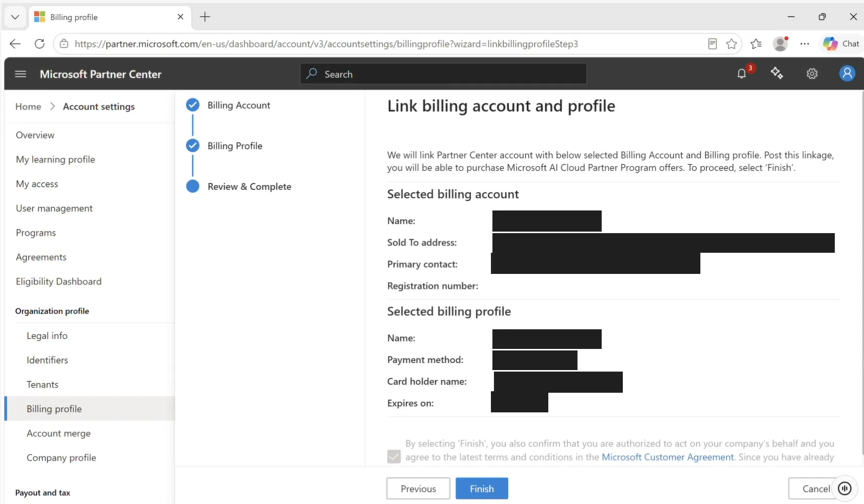Open Tenants under Organization profile
Screen dimensions: 864x504
coord(42,385)
